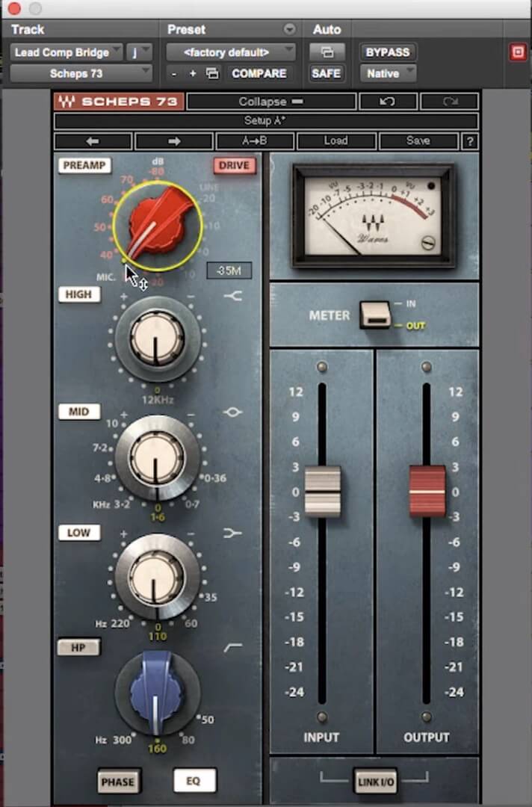The height and width of the screenshot is (807, 532).
Task: Select the 12KHz high band label
Action: 158,400
